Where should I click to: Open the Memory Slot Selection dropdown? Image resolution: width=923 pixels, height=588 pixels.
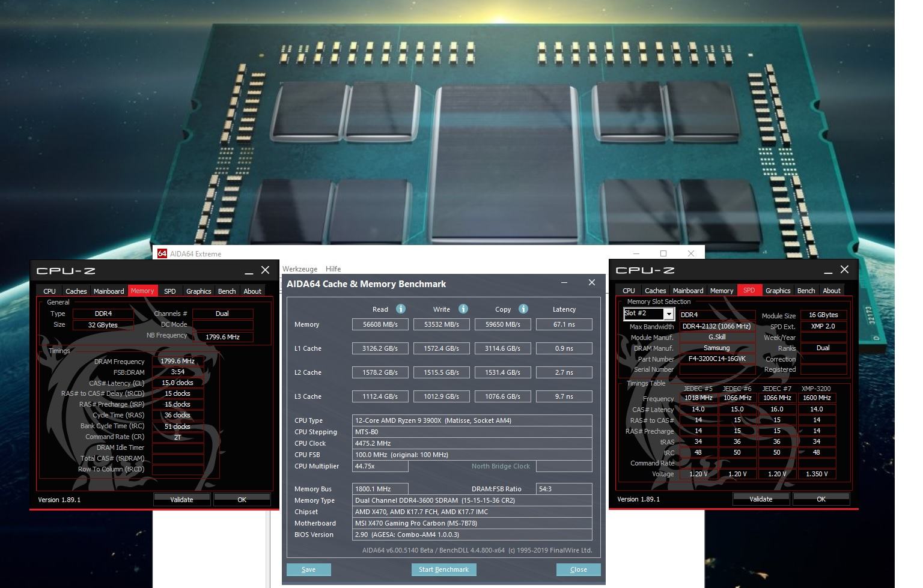click(668, 314)
